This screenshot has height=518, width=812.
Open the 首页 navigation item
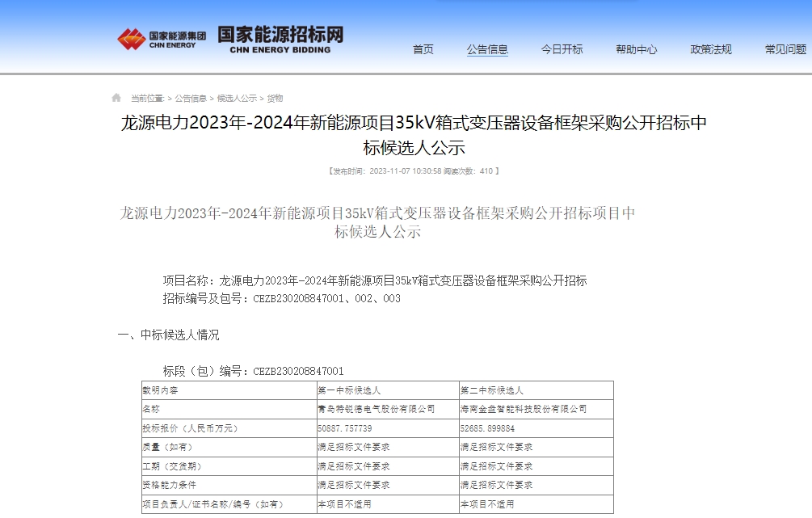pos(422,48)
